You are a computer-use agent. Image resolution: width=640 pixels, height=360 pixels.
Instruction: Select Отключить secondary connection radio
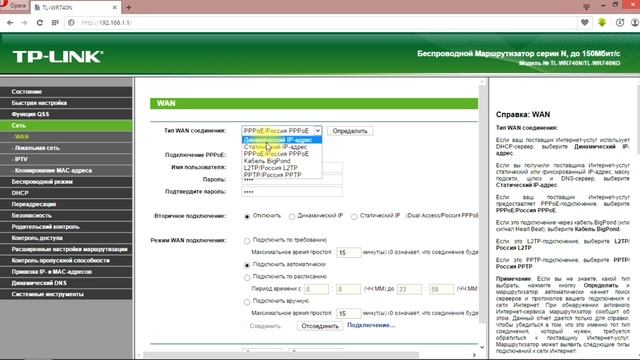247,216
